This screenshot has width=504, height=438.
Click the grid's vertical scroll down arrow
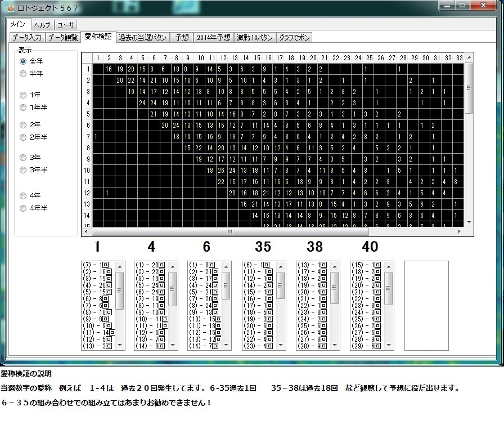[x=469, y=222]
